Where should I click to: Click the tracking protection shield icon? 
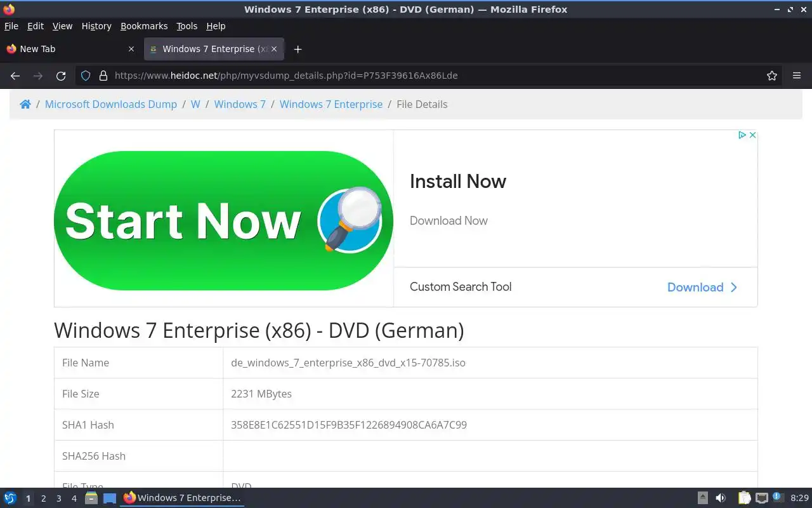pyautogui.click(x=86, y=76)
